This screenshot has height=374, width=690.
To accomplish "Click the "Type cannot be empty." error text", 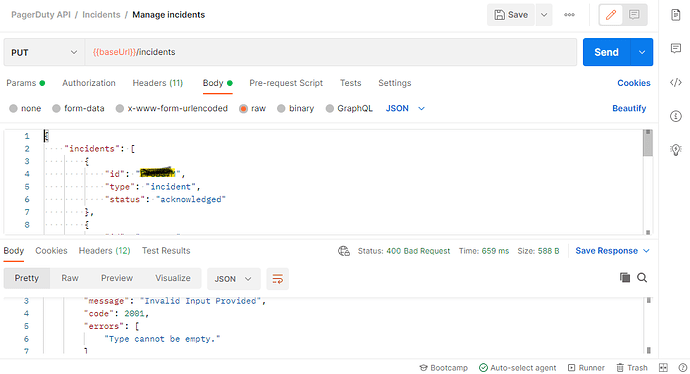I will (x=162, y=339).
